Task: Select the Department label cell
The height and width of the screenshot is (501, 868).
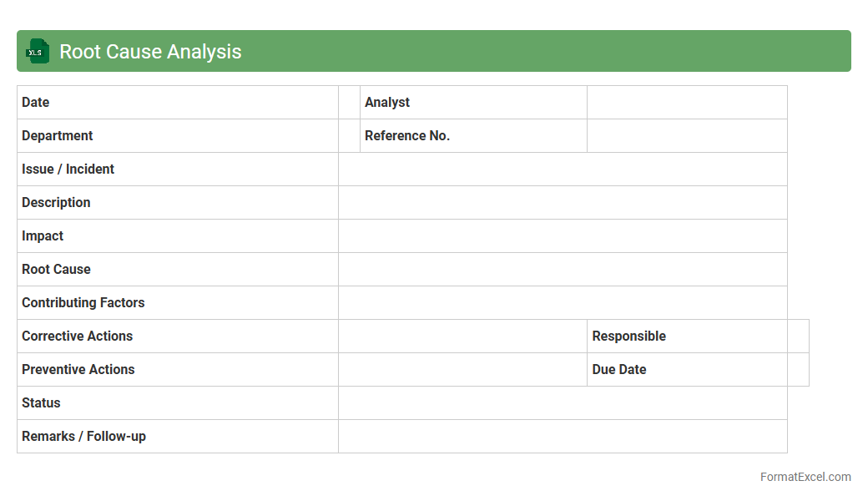Action: [177, 136]
